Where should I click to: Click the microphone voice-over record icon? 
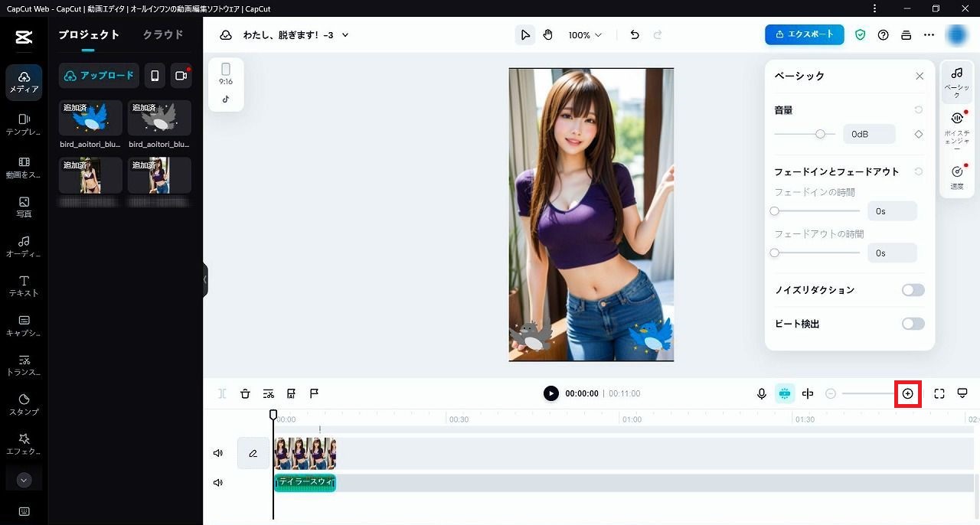point(761,393)
